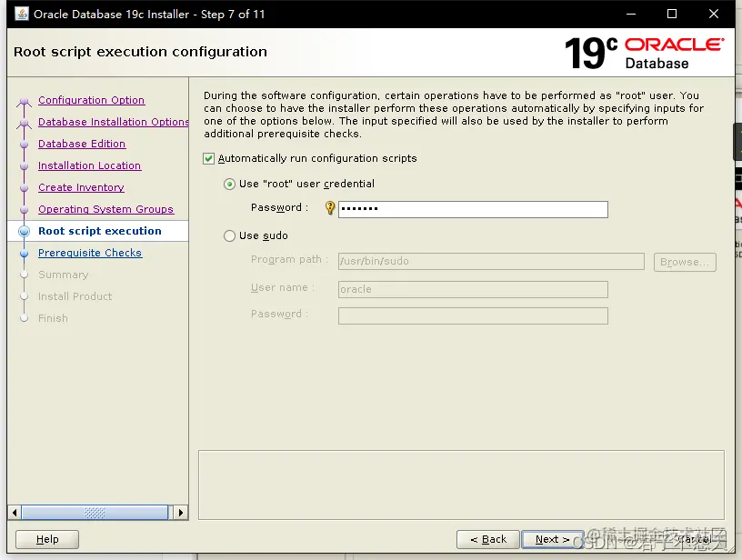Minimize the Oracle installer window
Screen dimensions: 742x560
(631, 14)
